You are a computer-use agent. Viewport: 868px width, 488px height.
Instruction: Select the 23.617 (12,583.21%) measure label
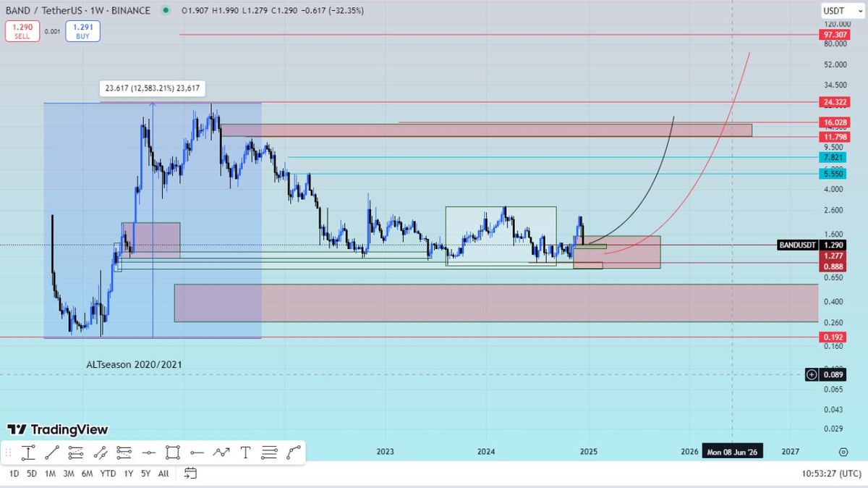tap(153, 88)
